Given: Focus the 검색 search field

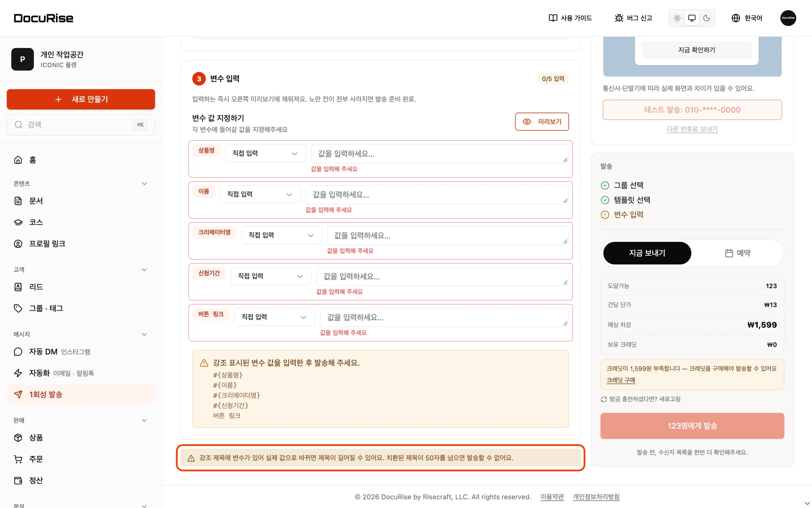Looking at the screenshot, I should (x=81, y=125).
